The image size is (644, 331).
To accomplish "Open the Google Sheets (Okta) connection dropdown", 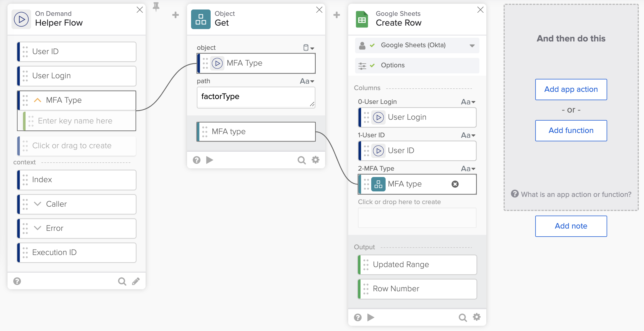I will (471, 45).
